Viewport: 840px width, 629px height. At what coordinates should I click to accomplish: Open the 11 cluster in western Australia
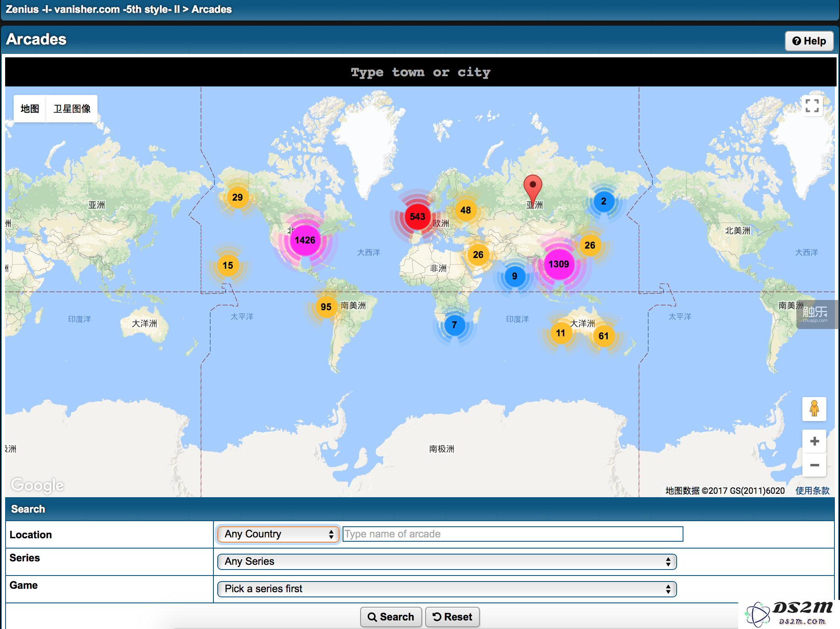(560, 333)
